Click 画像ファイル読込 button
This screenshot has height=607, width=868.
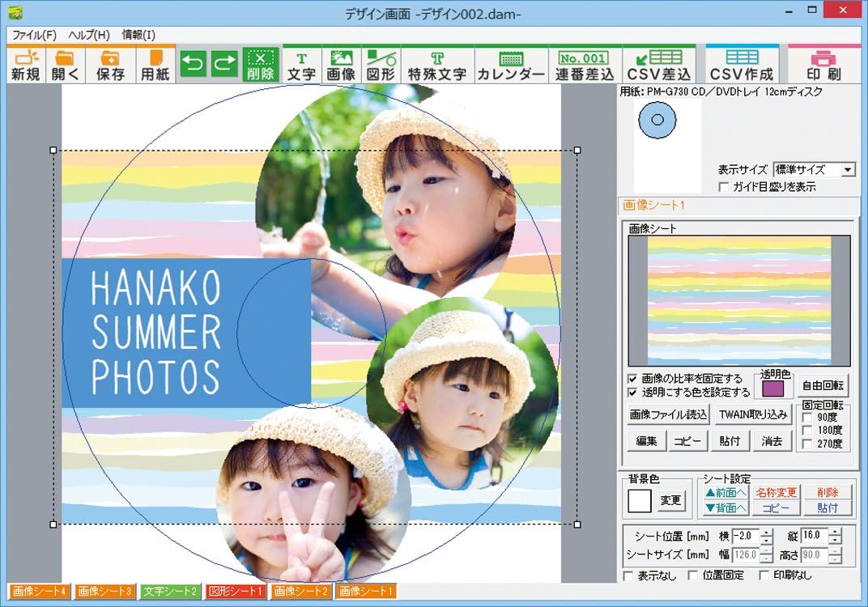[x=669, y=414]
